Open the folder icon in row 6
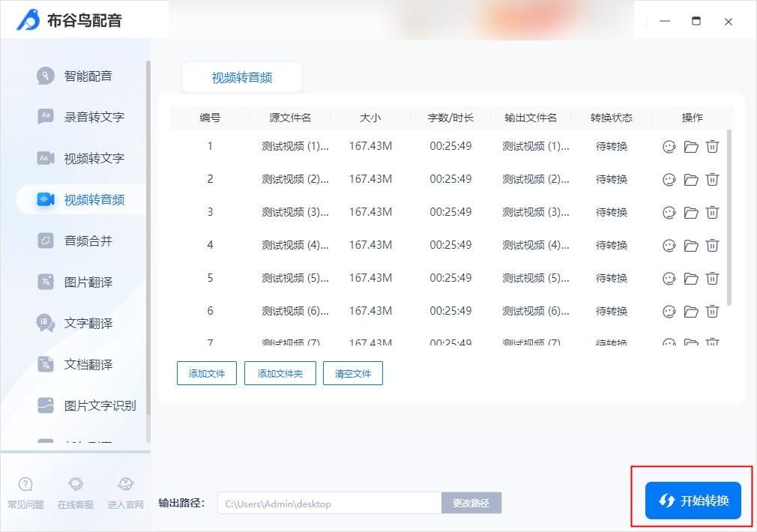 [691, 312]
